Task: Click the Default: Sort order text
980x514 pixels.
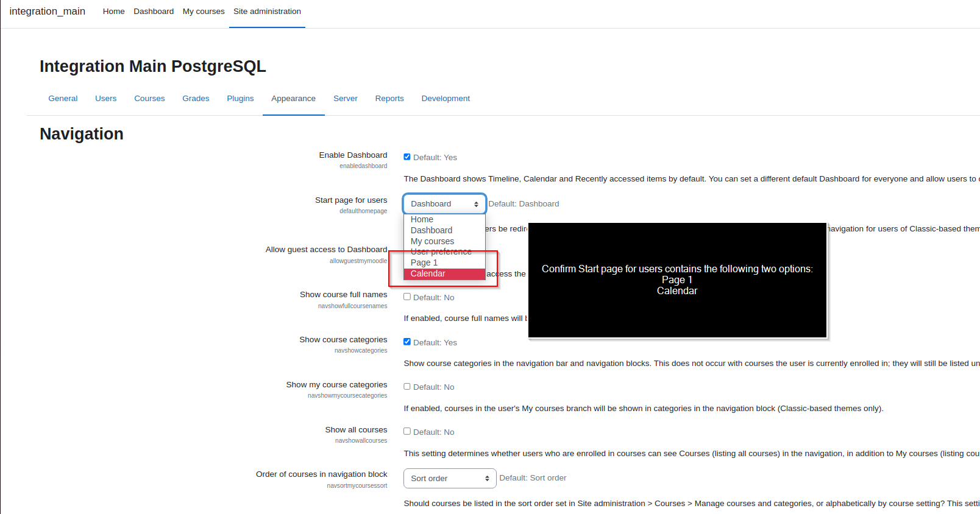Action: tap(533, 477)
